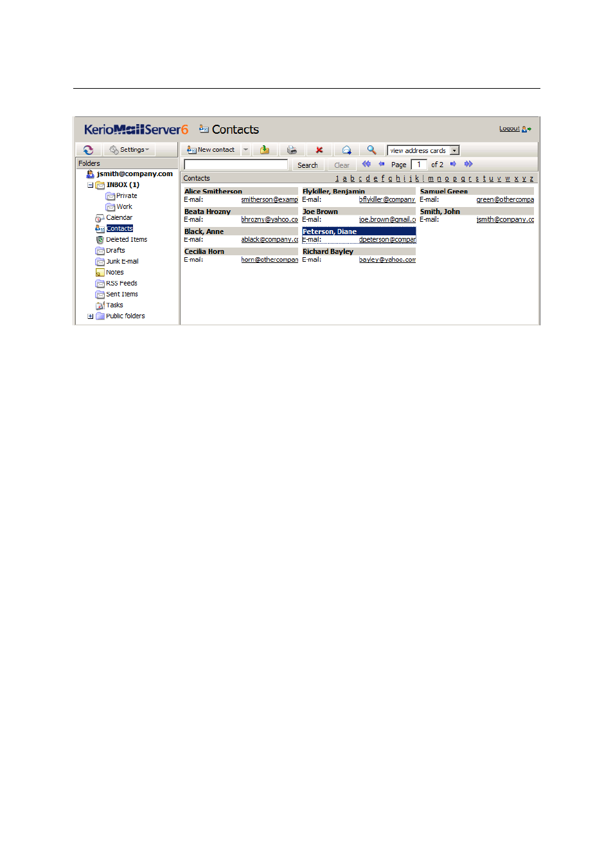Click the New contact button

coord(211,150)
